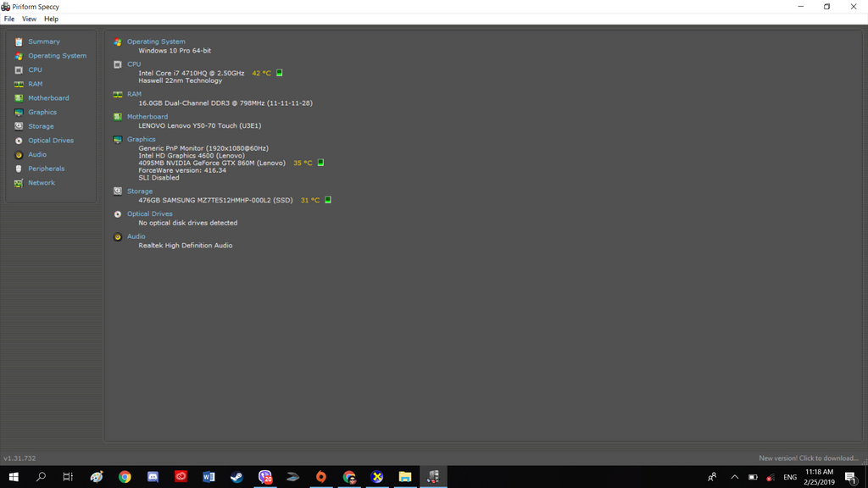
Task: Click the CPU icon in the sidebar
Action: [19, 70]
